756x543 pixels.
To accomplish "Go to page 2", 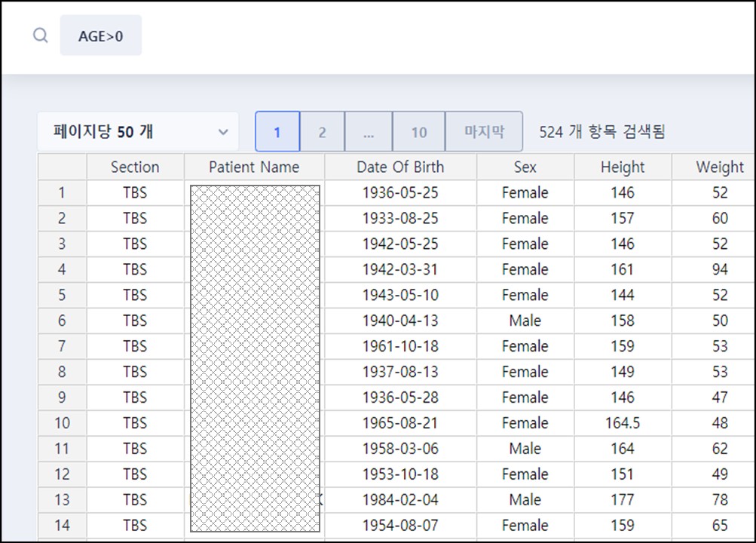I will pyautogui.click(x=322, y=132).
